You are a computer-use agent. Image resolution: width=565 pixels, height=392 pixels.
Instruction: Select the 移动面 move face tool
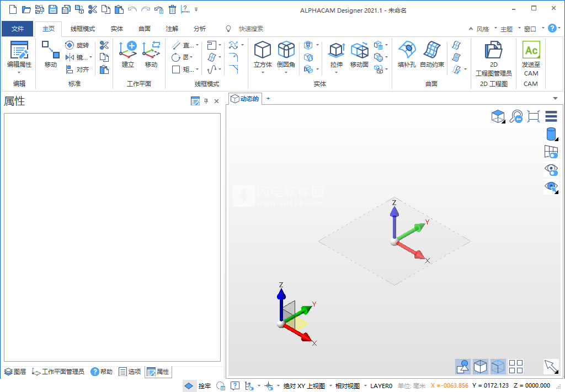(x=359, y=55)
